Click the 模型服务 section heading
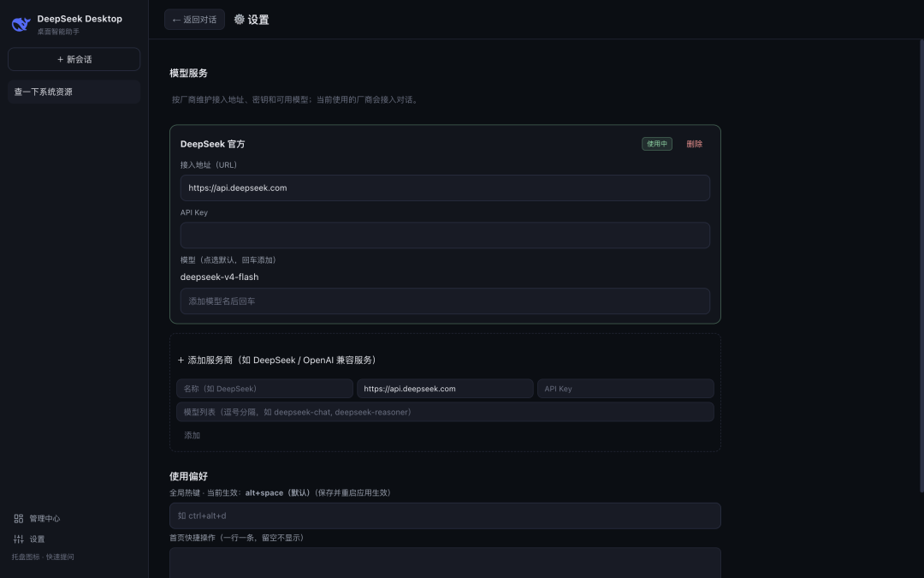Image resolution: width=924 pixels, height=578 pixels. coord(188,73)
